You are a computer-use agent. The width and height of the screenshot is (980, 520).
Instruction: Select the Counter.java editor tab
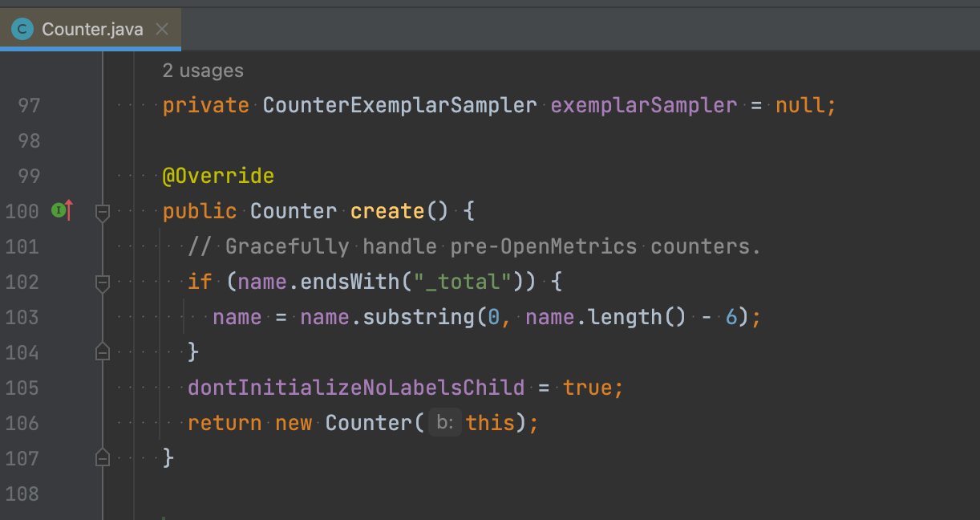click(x=91, y=30)
